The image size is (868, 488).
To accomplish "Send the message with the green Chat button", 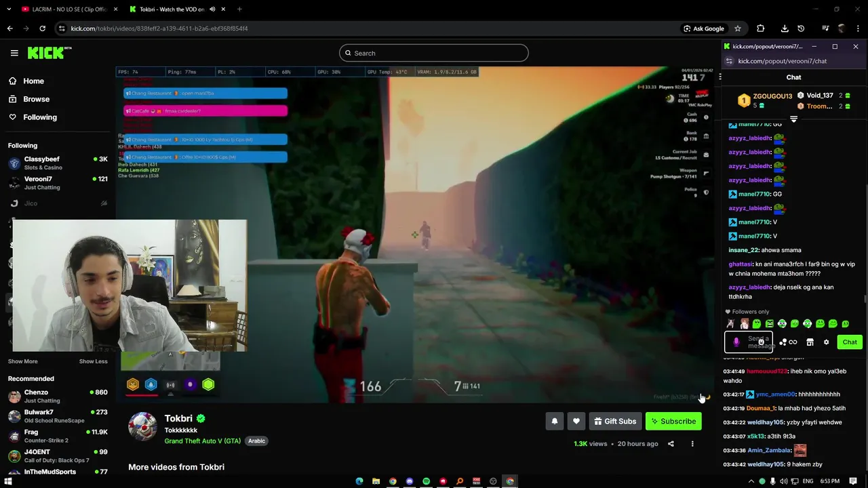I will pyautogui.click(x=850, y=342).
